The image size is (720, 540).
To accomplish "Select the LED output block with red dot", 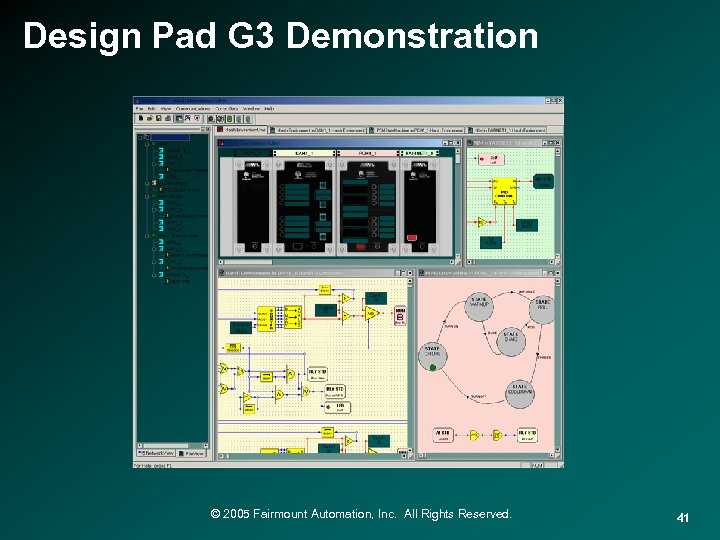I will click(337, 407).
